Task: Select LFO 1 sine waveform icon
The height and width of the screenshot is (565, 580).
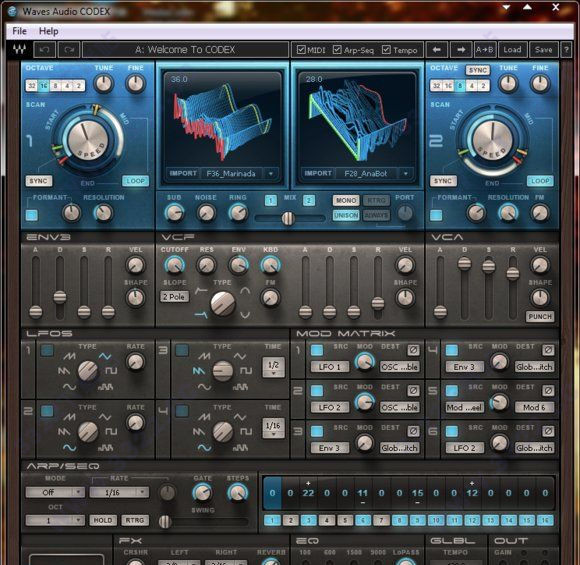Action: coord(69,387)
